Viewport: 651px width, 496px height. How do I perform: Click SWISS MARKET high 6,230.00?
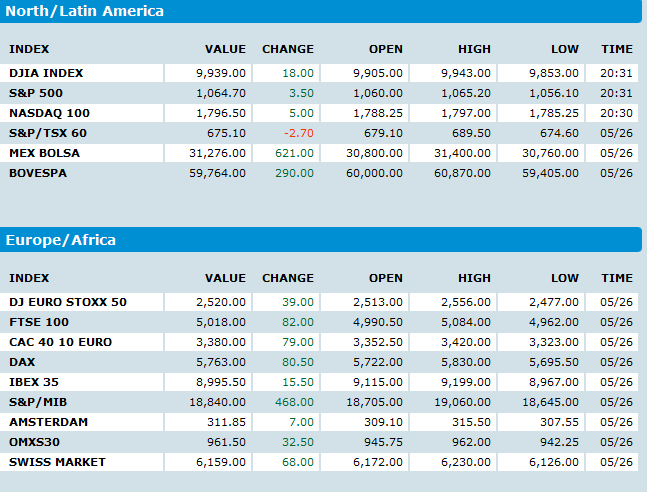click(466, 462)
